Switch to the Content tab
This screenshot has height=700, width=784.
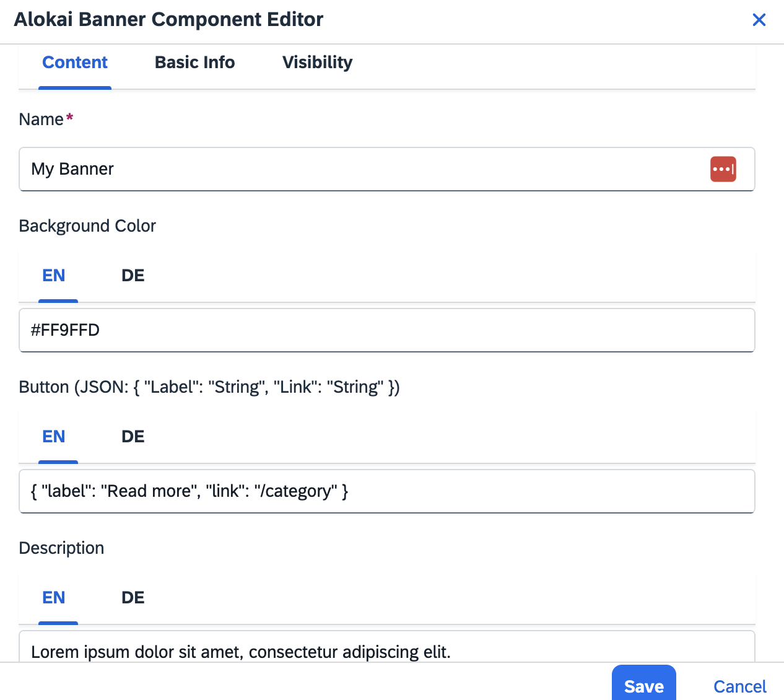75,63
